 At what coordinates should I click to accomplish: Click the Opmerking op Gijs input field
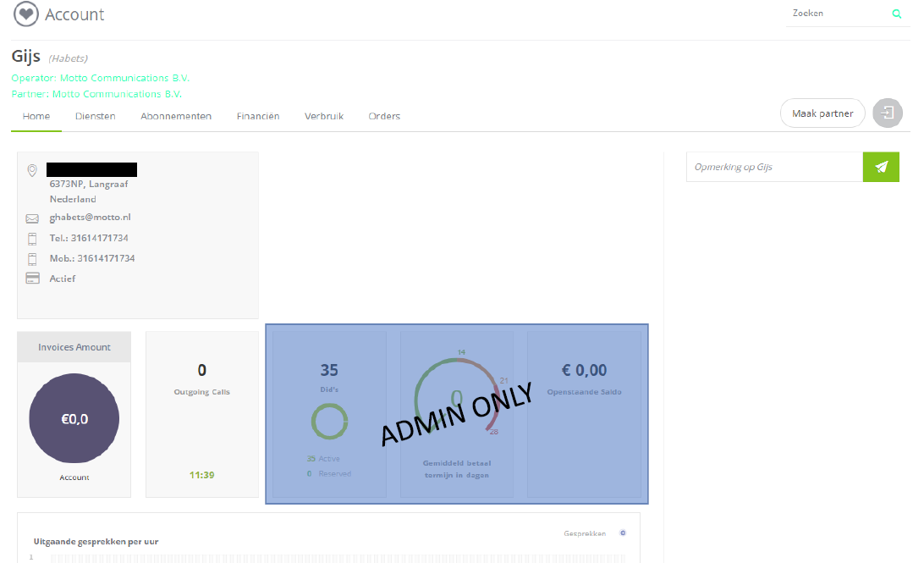pyautogui.click(x=775, y=167)
